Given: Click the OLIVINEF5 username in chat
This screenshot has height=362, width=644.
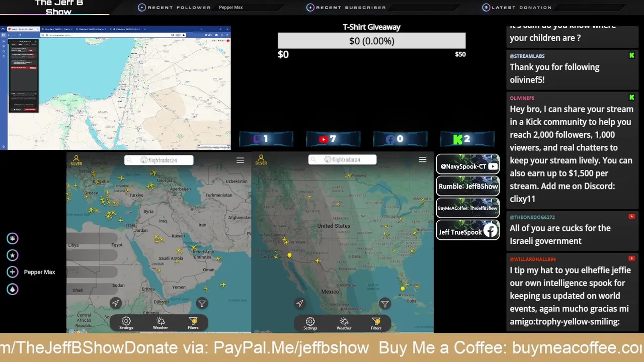Looking at the screenshot, I should coord(522,99).
